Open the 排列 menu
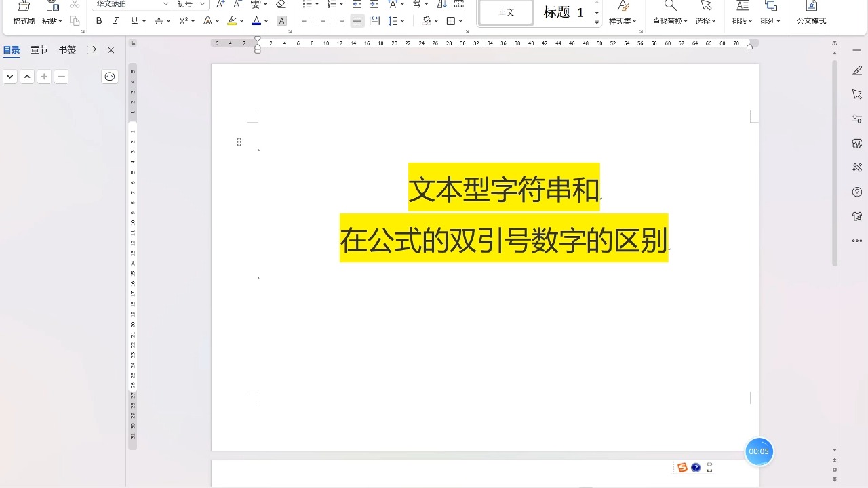This screenshot has height=488, width=868. (770, 13)
